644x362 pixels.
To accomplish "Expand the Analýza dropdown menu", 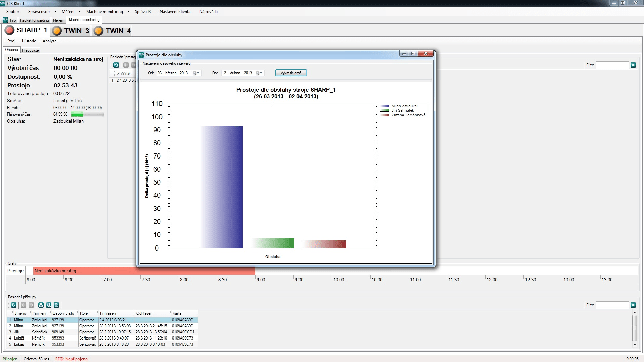I will (51, 41).
